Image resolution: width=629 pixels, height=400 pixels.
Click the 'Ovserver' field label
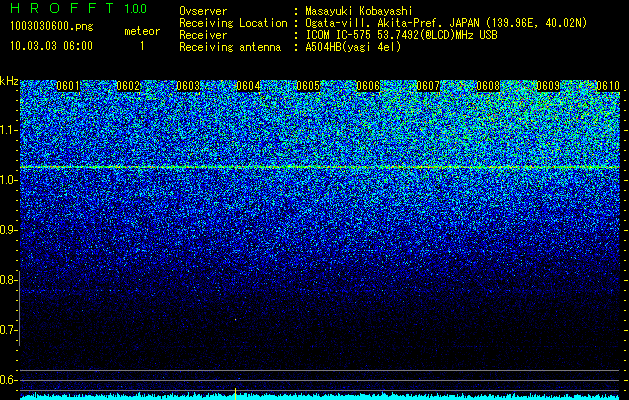tap(203, 11)
